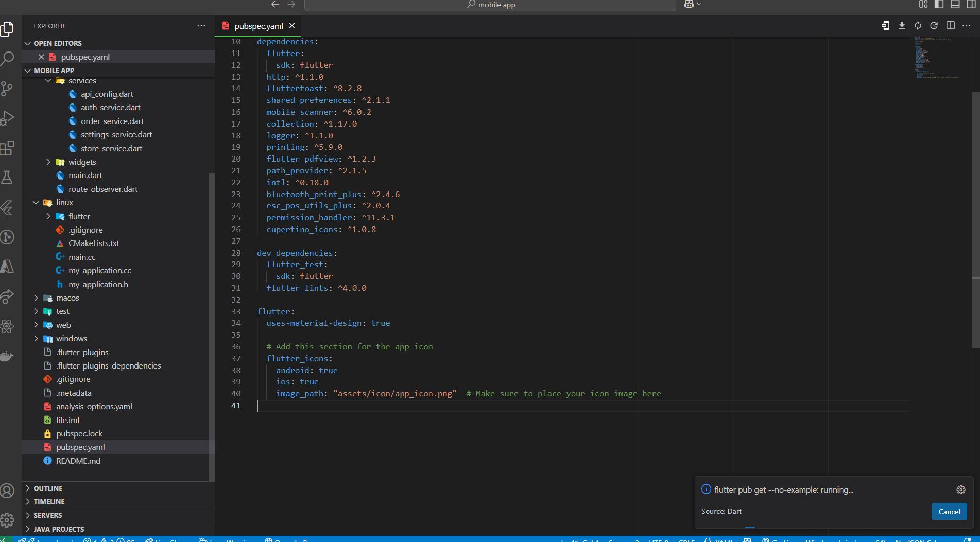Image resolution: width=980 pixels, height=542 pixels.
Task: Open Run and Debug view
Action: pyautogui.click(x=7, y=118)
